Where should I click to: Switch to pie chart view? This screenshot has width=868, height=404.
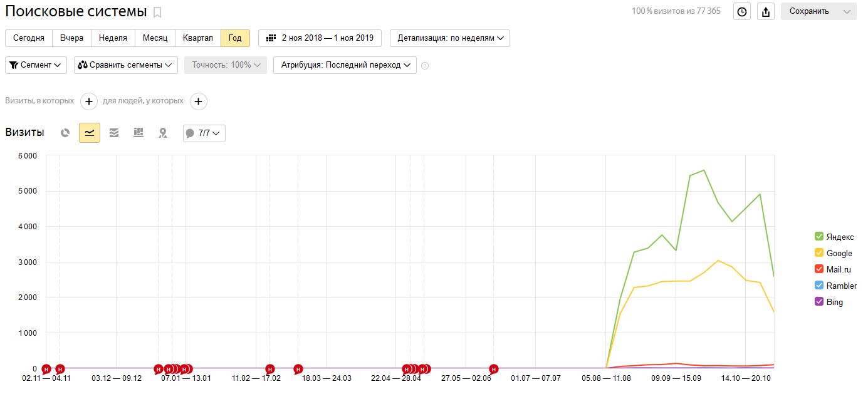point(65,133)
